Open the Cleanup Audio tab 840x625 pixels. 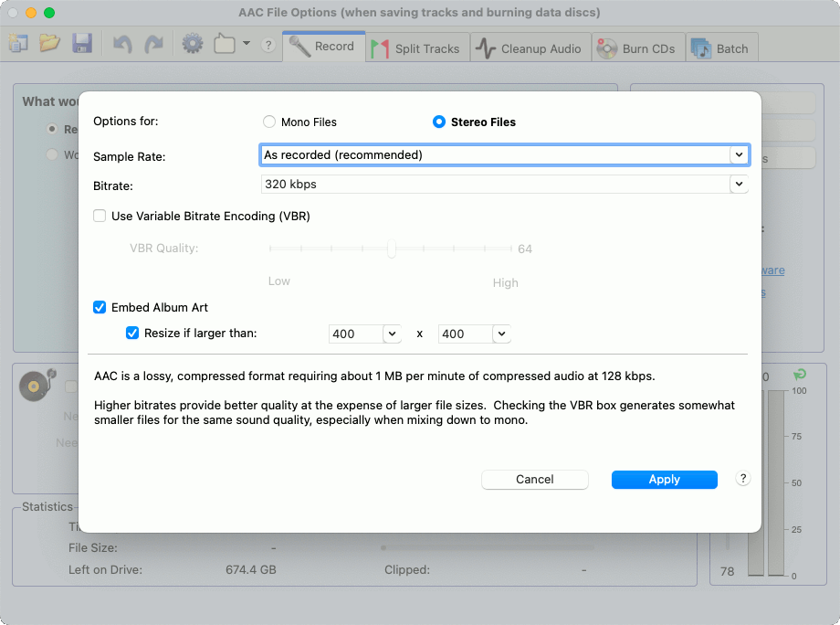pyautogui.click(x=530, y=48)
